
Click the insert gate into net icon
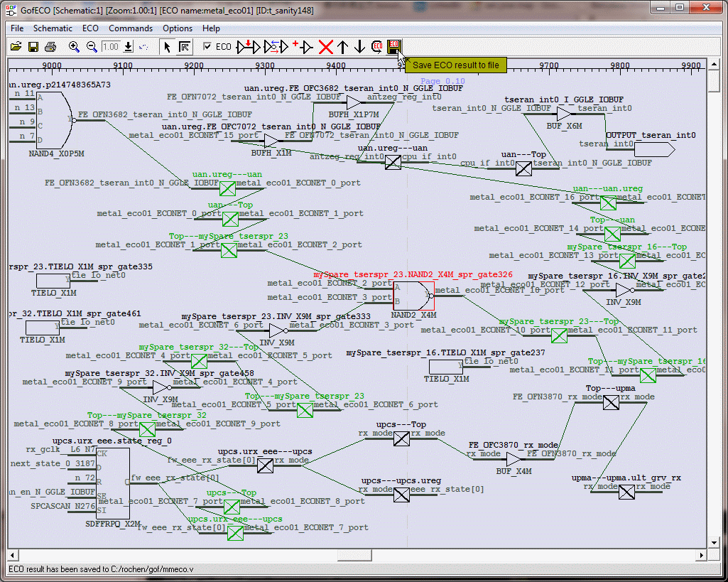point(249,47)
